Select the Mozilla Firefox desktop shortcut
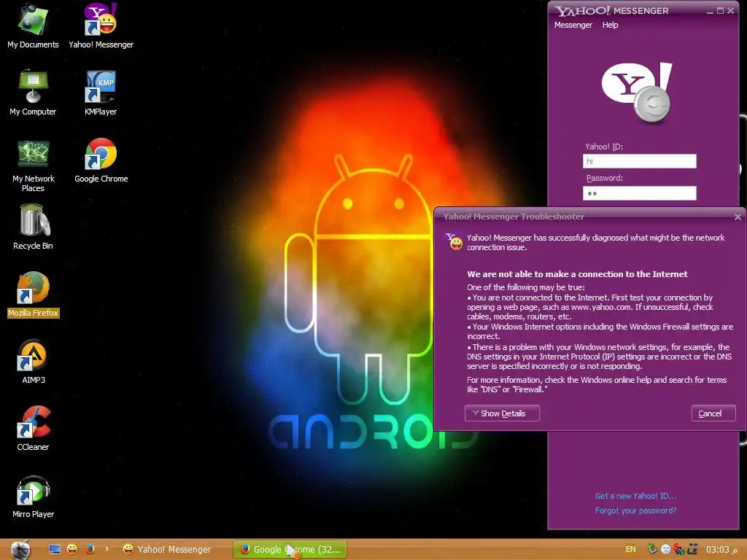This screenshot has width=747, height=560. coord(33,295)
